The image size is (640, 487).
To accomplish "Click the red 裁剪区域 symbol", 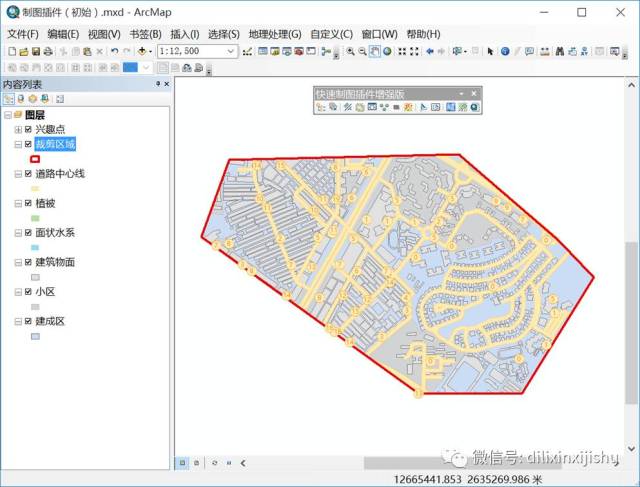I will 35,159.
